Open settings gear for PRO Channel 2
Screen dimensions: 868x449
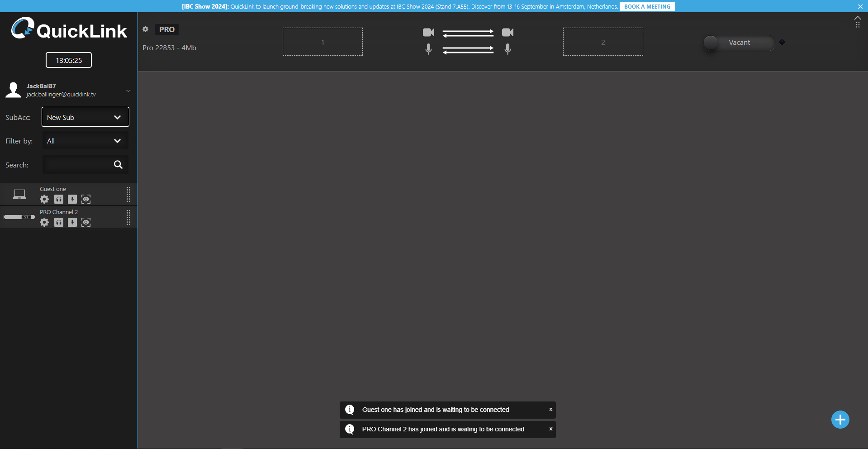[44, 222]
